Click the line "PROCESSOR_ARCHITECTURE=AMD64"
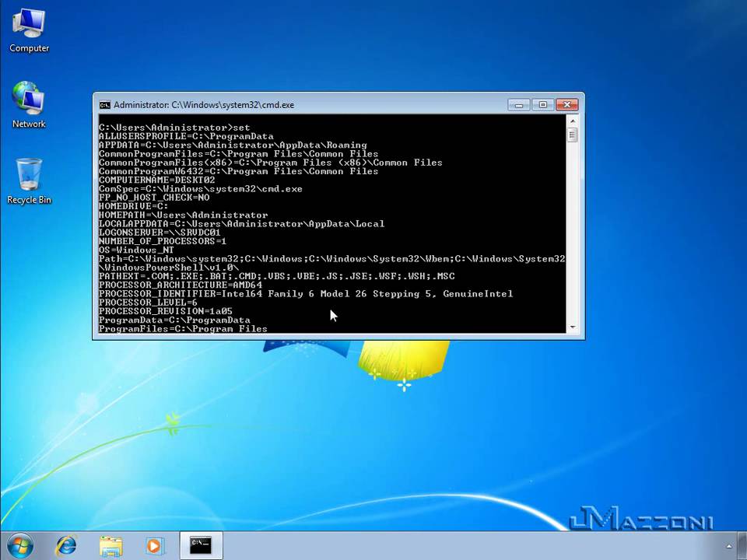747x560 pixels. point(180,285)
